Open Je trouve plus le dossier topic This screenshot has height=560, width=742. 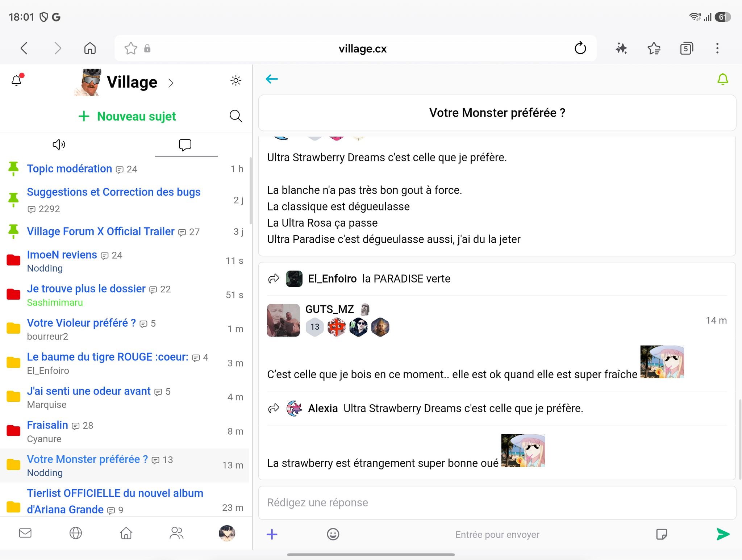(x=86, y=289)
